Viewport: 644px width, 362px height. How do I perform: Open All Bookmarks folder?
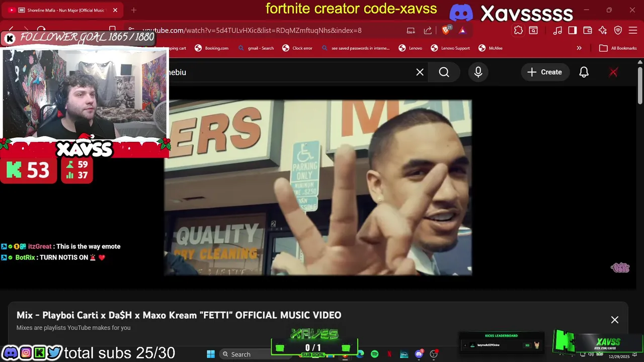click(x=618, y=48)
